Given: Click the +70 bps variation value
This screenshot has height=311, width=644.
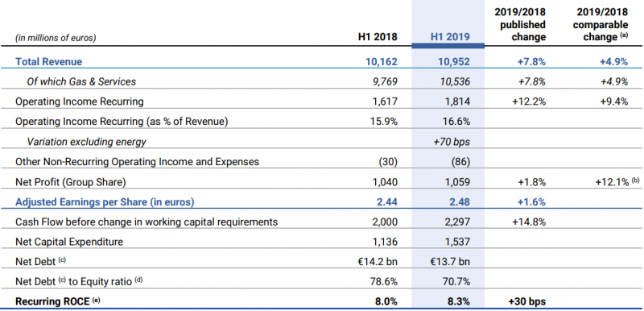Looking at the screenshot, I should point(452,142).
